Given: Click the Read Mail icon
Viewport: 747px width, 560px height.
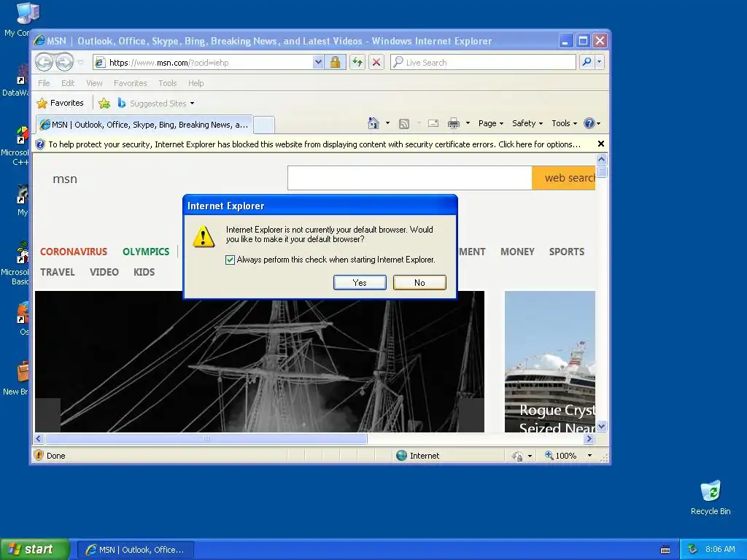Looking at the screenshot, I should point(433,124).
